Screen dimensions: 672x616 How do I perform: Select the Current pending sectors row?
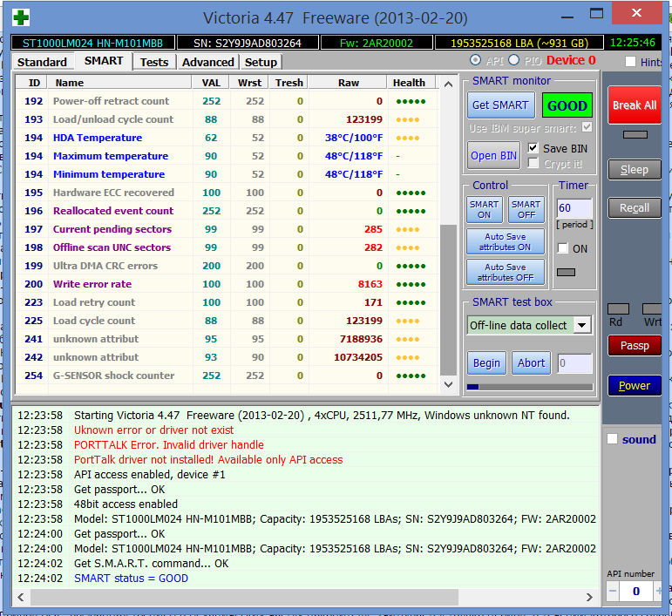[227, 229]
